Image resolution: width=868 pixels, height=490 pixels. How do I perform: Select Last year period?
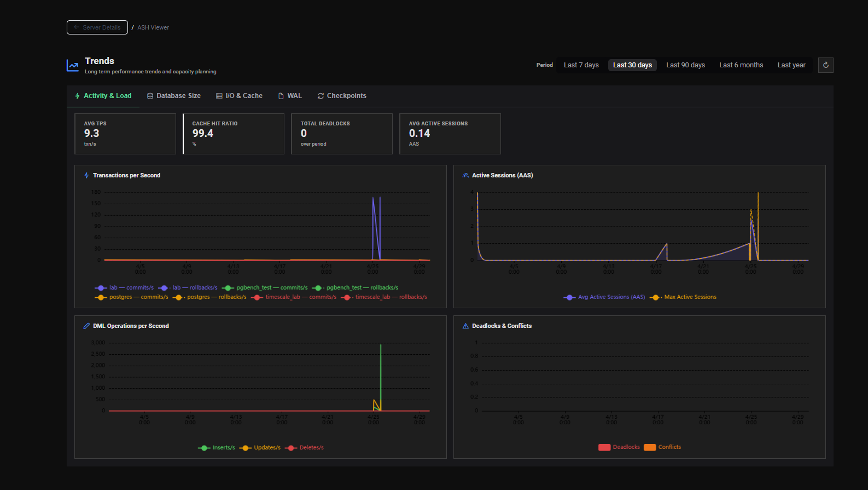click(791, 65)
